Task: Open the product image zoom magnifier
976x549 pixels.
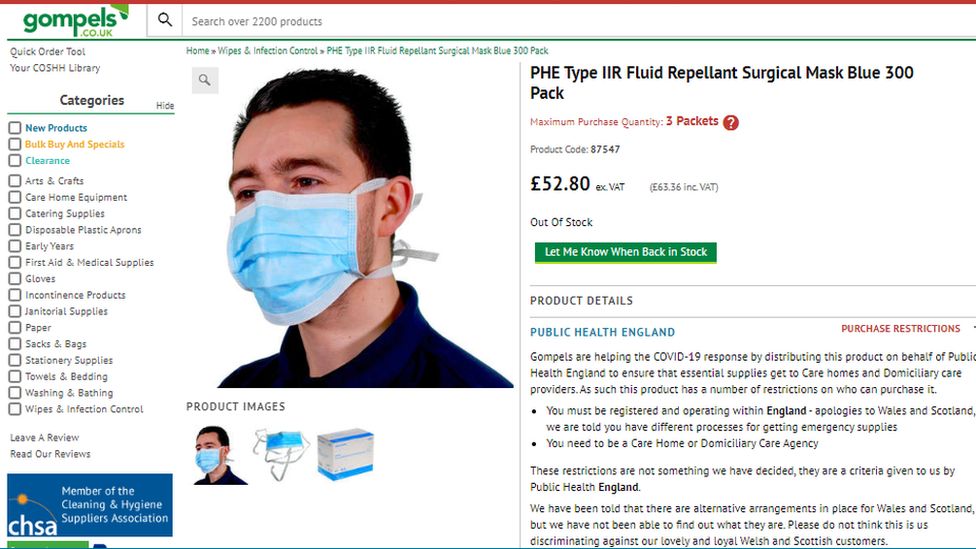Action: 205,80
